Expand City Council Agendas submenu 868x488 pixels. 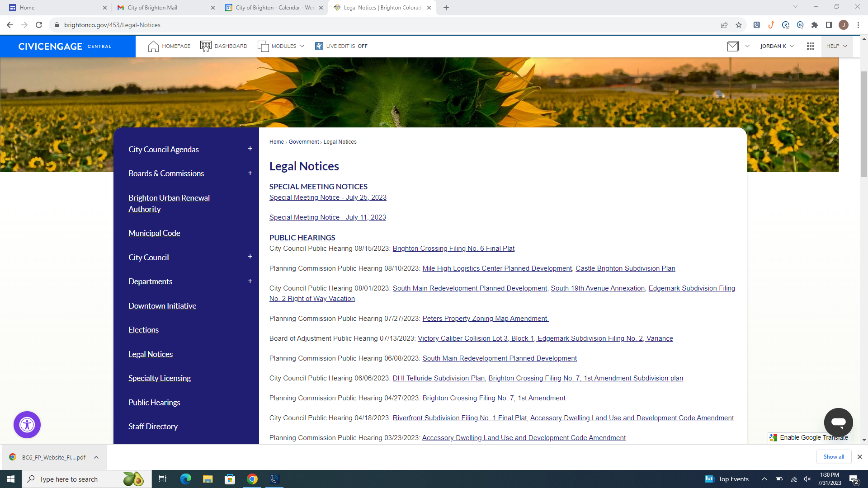click(x=250, y=149)
